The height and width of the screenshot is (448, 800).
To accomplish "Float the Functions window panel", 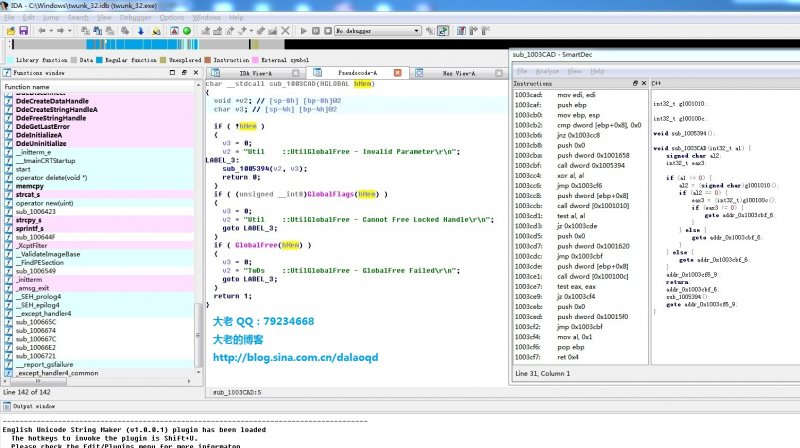I will tap(184, 72).
